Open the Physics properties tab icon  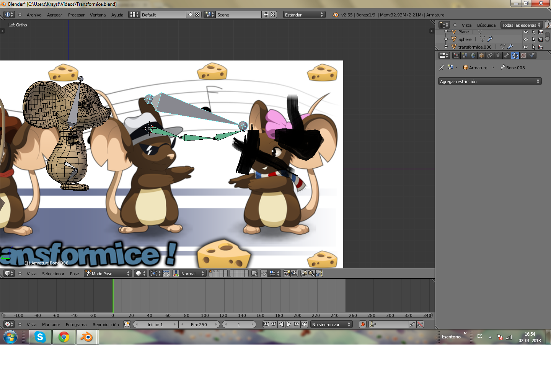pyautogui.click(x=532, y=56)
